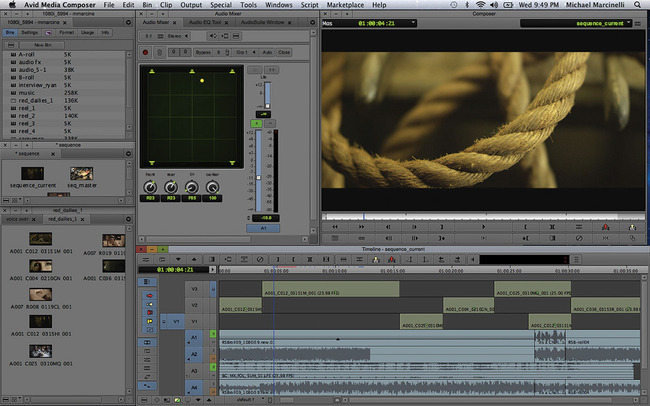The image size is (650, 406).
Task: Click the record button in Audio Mixer
Action: pos(146,50)
